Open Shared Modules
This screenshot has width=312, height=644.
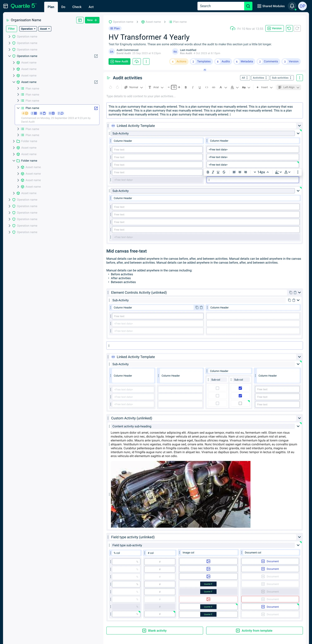click(x=271, y=6)
